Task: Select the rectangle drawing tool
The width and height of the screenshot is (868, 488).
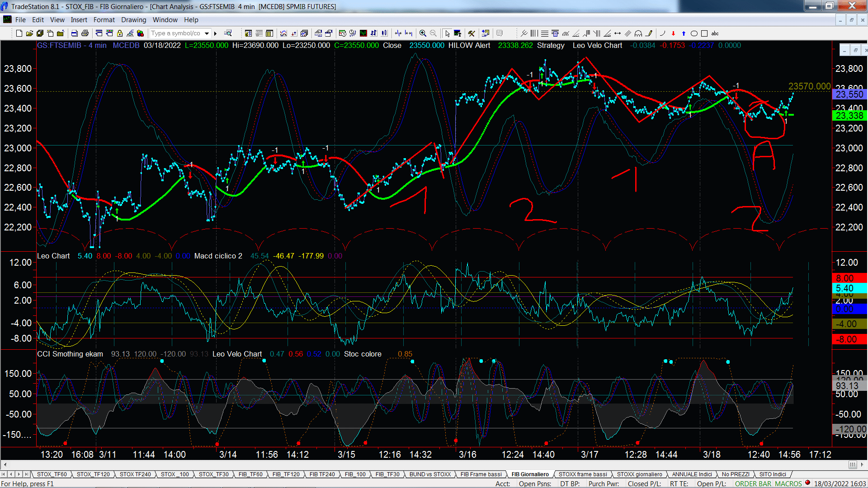Action: click(704, 33)
